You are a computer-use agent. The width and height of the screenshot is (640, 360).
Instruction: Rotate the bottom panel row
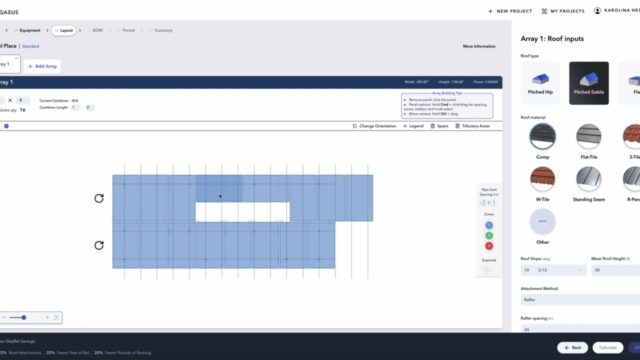click(x=99, y=245)
